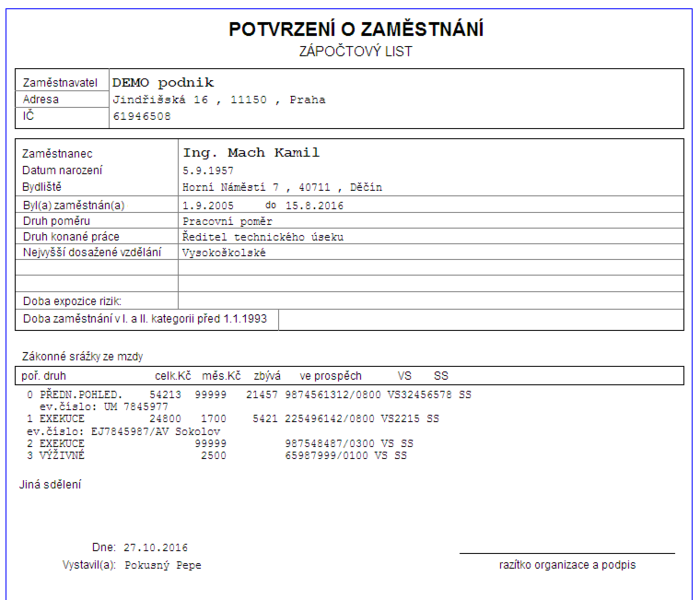Viewport: 700px width, 600px height.
Task: Select total amount '54213'
Action: pyautogui.click(x=165, y=395)
